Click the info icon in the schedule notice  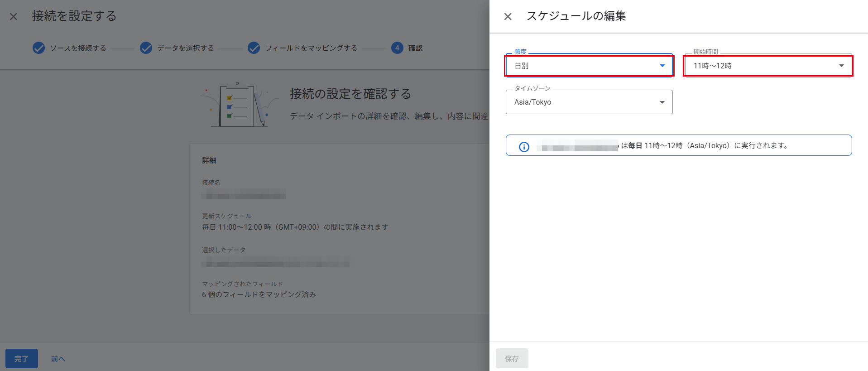(x=524, y=147)
